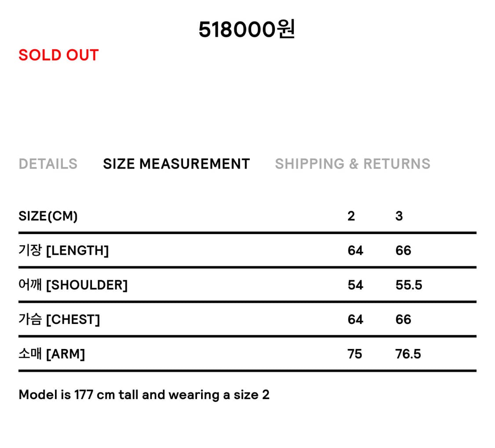Select the size 2 column header
The image size is (495, 448).
click(351, 216)
